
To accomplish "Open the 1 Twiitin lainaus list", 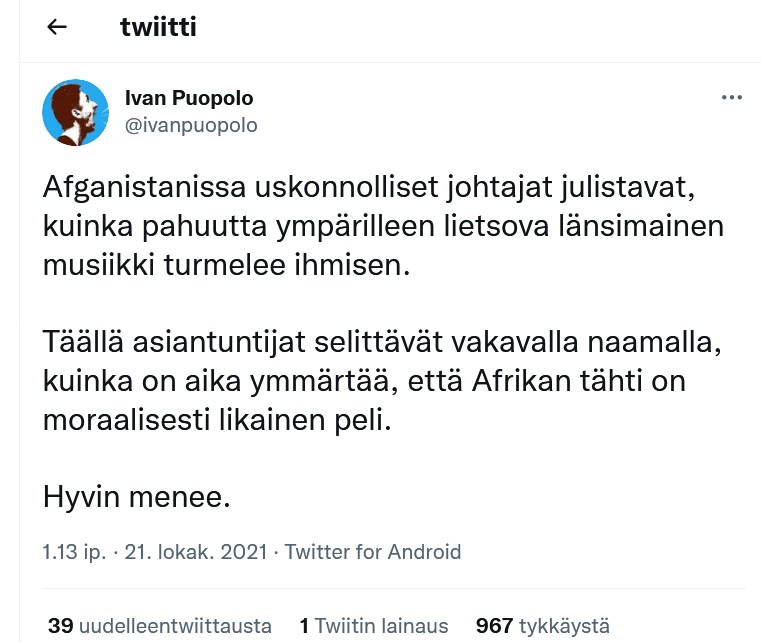I will click(x=374, y=626).
